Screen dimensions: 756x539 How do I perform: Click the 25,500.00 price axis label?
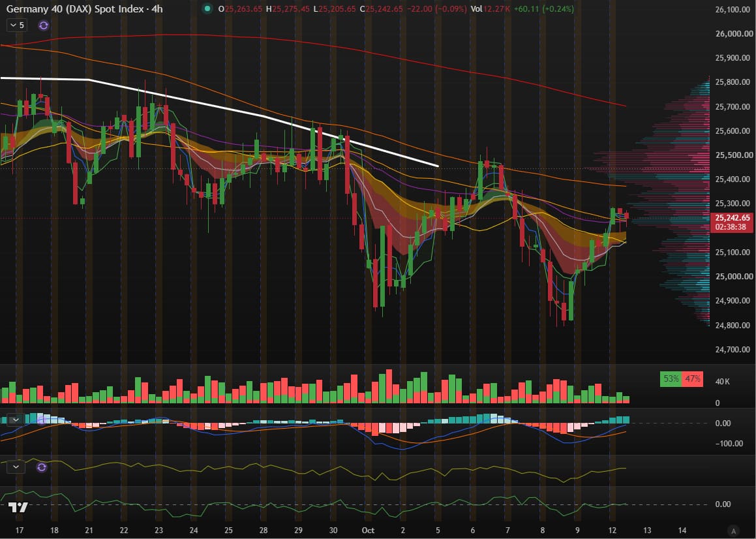[x=734, y=155]
